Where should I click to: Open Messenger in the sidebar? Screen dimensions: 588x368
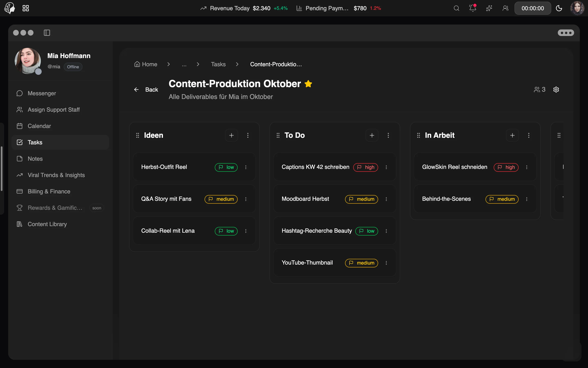(x=60, y=93)
